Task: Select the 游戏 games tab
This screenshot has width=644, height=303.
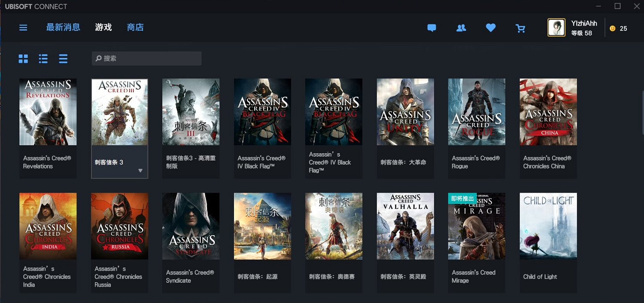Action: click(x=103, y=27)
